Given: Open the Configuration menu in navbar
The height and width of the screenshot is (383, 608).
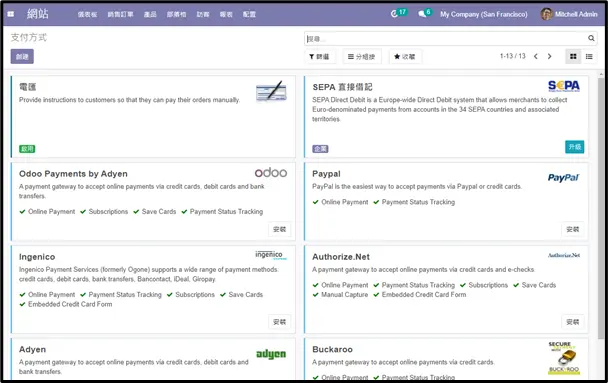Looking at the screenshot, I should pyautogui.click(x=249, y=14).
